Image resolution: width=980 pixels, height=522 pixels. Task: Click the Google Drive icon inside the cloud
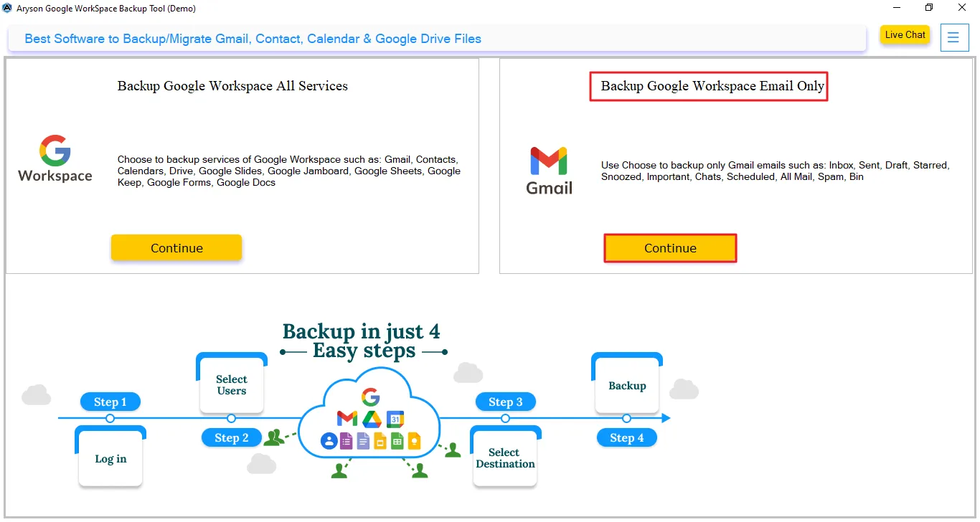click(372, 419)
